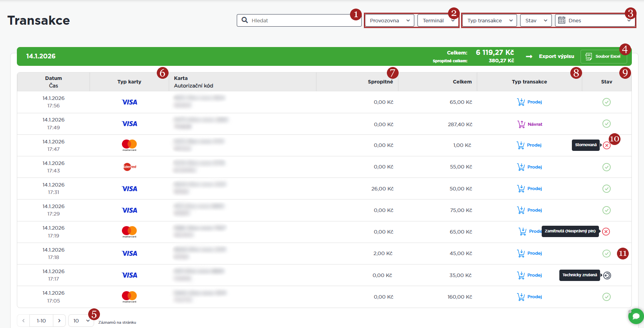644x328 pixels.
Task: Click the technically cancelled status icon at 17:17
Action: (x=607, y=275)
